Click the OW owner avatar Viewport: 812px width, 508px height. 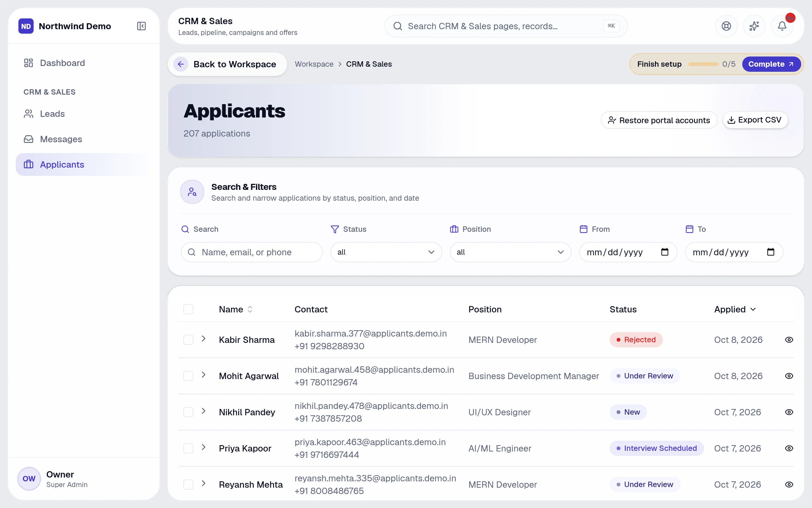(29, 478)
